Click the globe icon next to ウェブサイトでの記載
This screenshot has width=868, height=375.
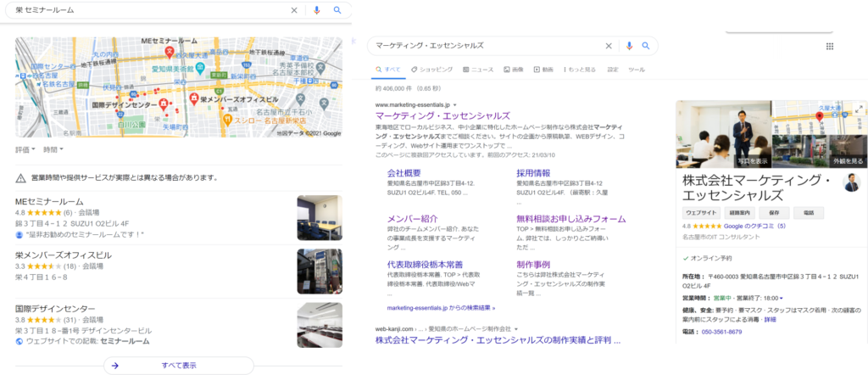19,341
